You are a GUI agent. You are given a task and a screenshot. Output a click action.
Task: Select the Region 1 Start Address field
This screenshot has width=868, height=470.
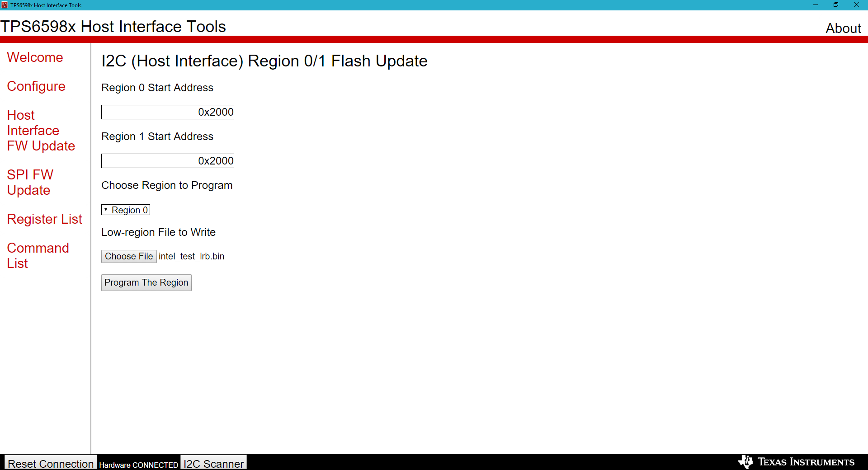point(167,160)
